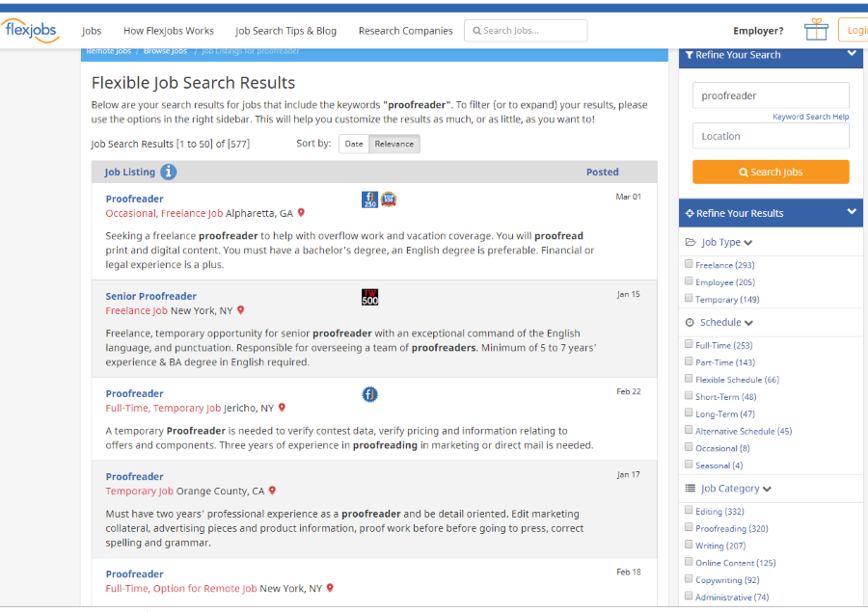The image size is (868, 612).
Task: Click the Forbes 250 badge on first listing
Action: (369, 200)
